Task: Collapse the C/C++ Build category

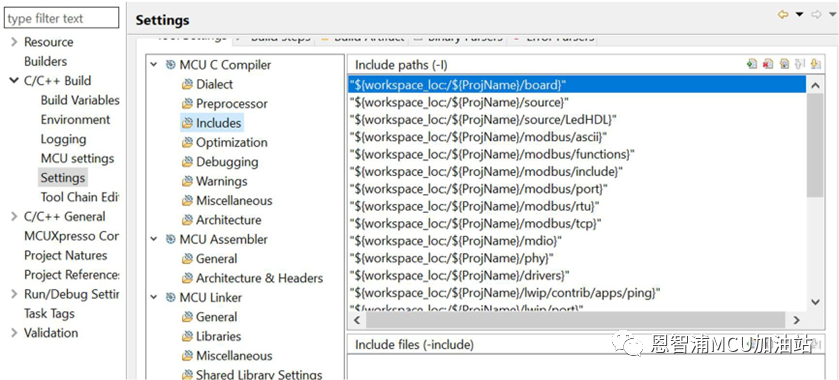Action: pos(14,81)
